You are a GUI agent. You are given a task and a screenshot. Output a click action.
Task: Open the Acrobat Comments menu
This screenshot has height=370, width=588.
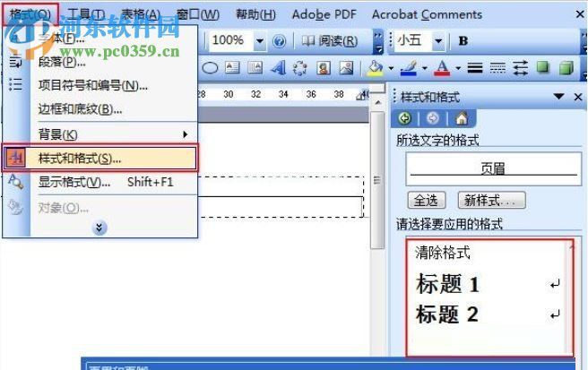click(x=427, y=14)
